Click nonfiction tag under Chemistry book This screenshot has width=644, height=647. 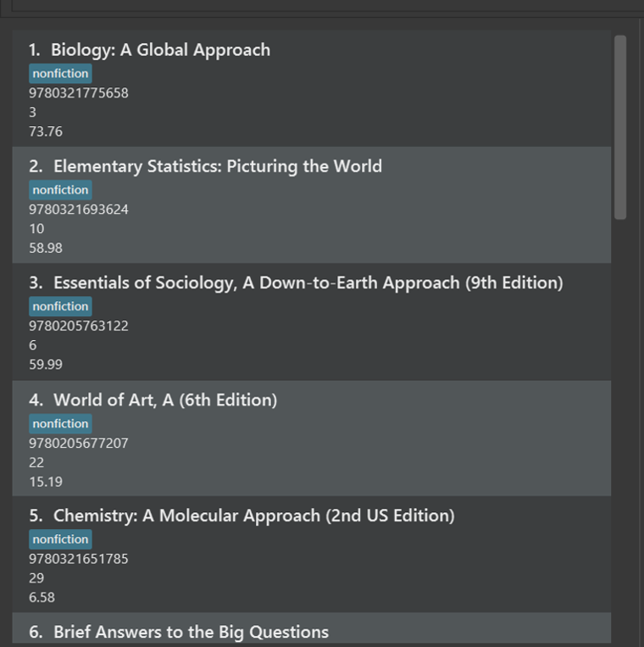pyautogui.click(x=60, y=539)
